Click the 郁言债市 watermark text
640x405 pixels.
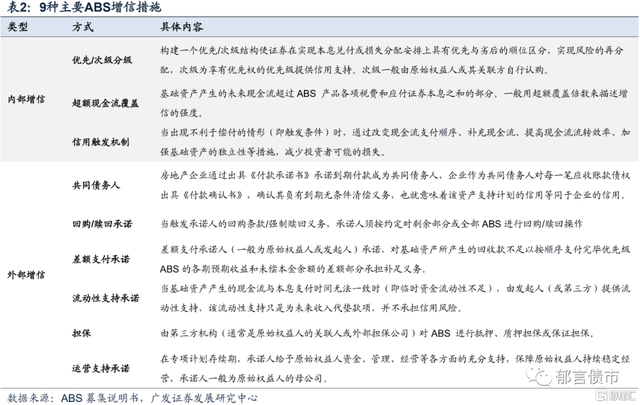point(586,376)
